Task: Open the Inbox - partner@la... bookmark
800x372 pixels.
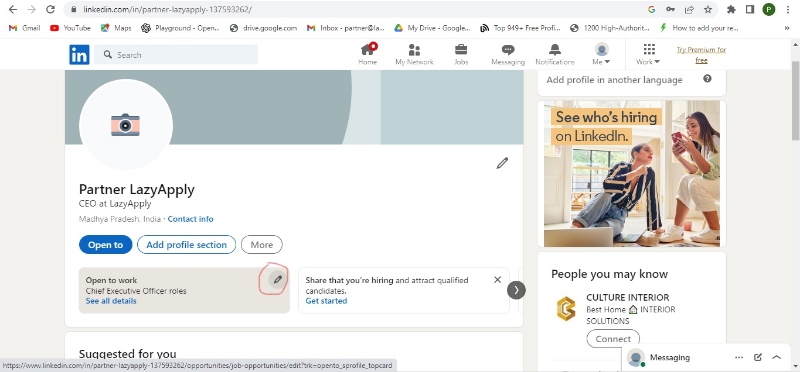Action: 345,28
